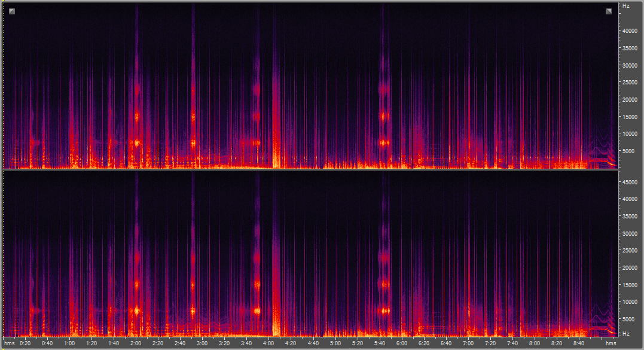Screen dimensions: 644x350
Task: Click the 2:40 time ruler label
Action: 180,343
